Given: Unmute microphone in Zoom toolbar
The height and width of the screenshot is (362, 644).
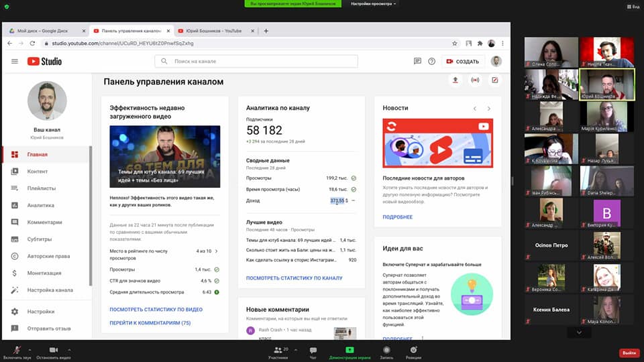Looking at the screenshot, I should [x=17, y=352].
